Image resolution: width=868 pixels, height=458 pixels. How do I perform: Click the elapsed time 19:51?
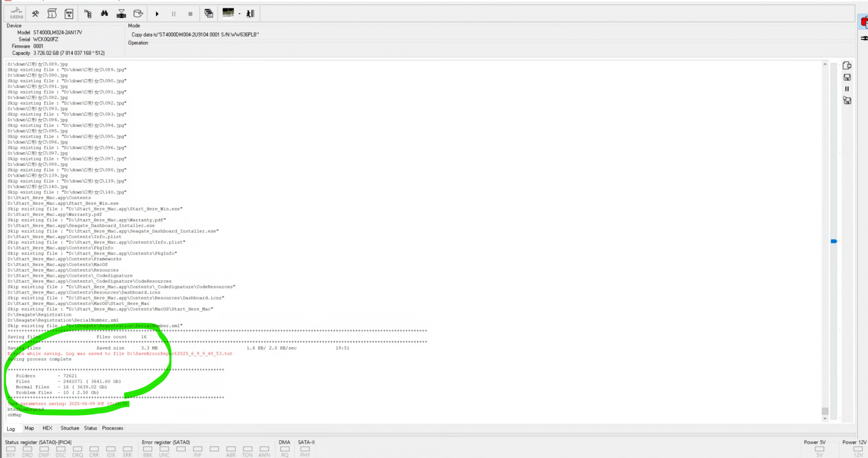pyautogui.click(x=342, y=348)
